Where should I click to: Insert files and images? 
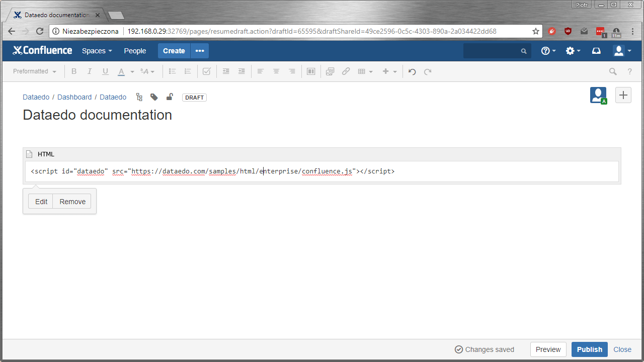click(330, 71)
